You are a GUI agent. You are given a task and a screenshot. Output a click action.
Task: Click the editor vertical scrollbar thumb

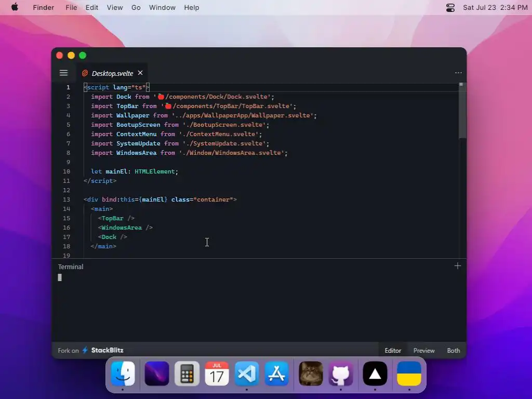pyautogui.click(x=462, y=110)
